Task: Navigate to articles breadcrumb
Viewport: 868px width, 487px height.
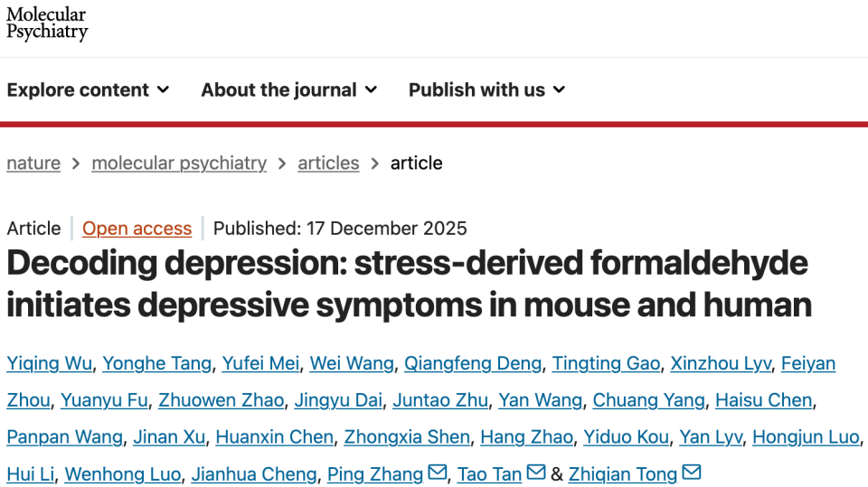Action: pos(328,164)
